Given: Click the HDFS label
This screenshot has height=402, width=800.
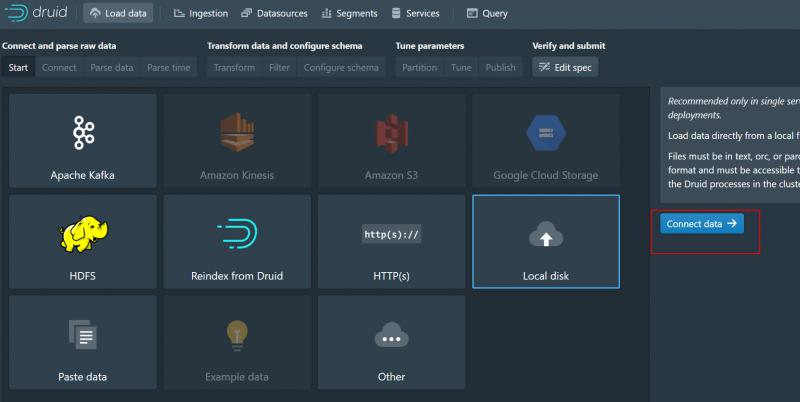Looking at the screenshot, I should point(83,276).
